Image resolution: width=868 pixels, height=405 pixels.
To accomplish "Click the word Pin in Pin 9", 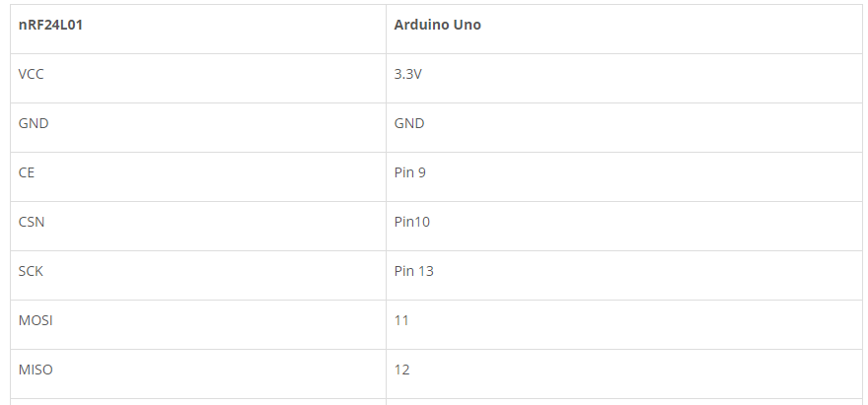I will (x=403, y=172).
